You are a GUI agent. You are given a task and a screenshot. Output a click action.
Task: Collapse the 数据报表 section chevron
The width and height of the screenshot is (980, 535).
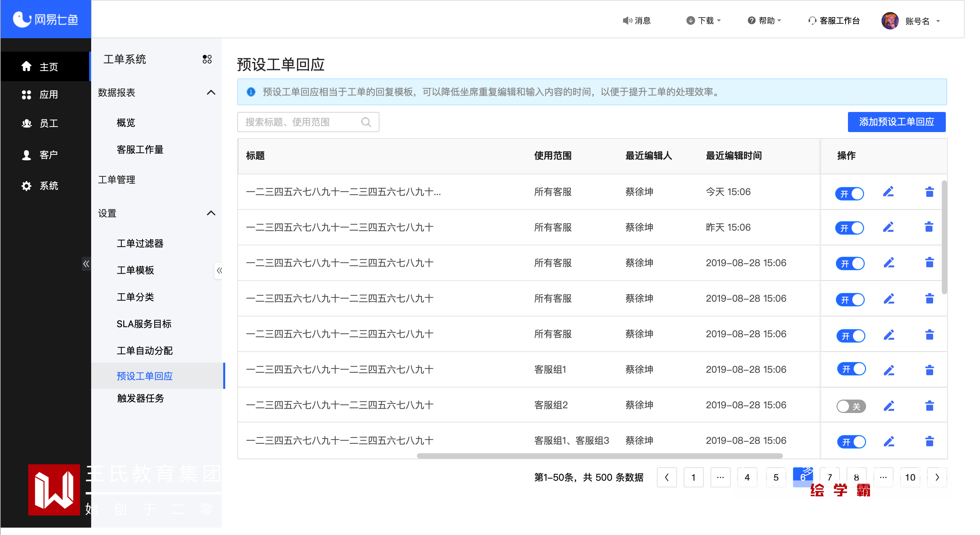(211, 93)
